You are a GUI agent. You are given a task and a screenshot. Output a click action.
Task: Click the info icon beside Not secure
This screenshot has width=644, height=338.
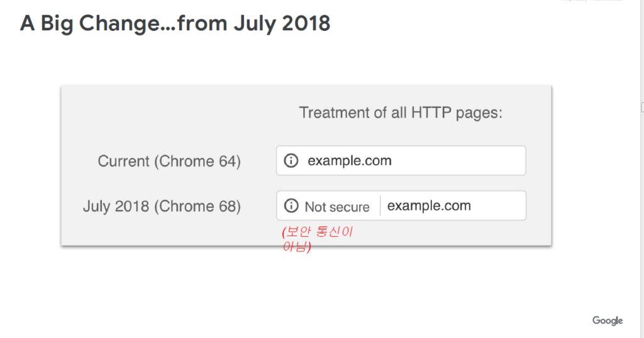[x=291, y=205]
